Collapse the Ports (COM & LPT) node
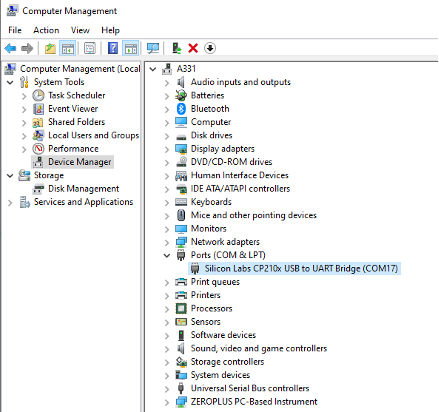 point(167,255)
